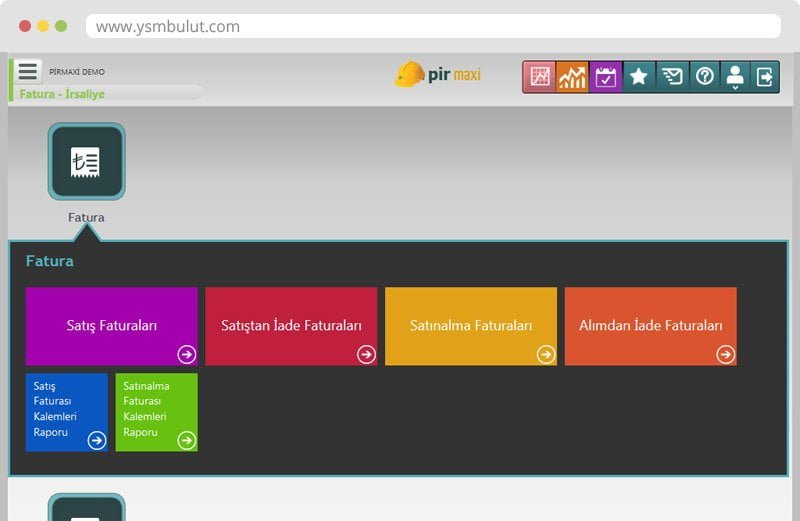Viewport: 800px width, 521px height.
Task: Click the pir maxi logo
Action: pyautogui.click(x=438, y=75)
